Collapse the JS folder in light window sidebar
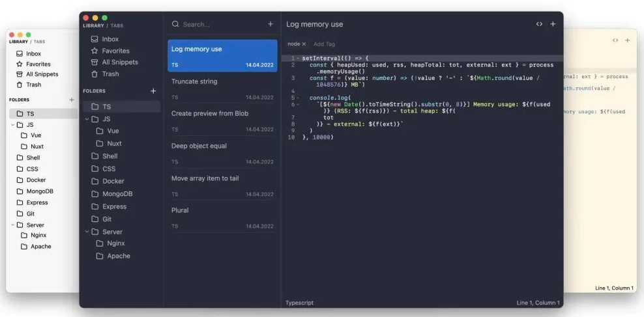644x317 pixels. click(12, 124)
